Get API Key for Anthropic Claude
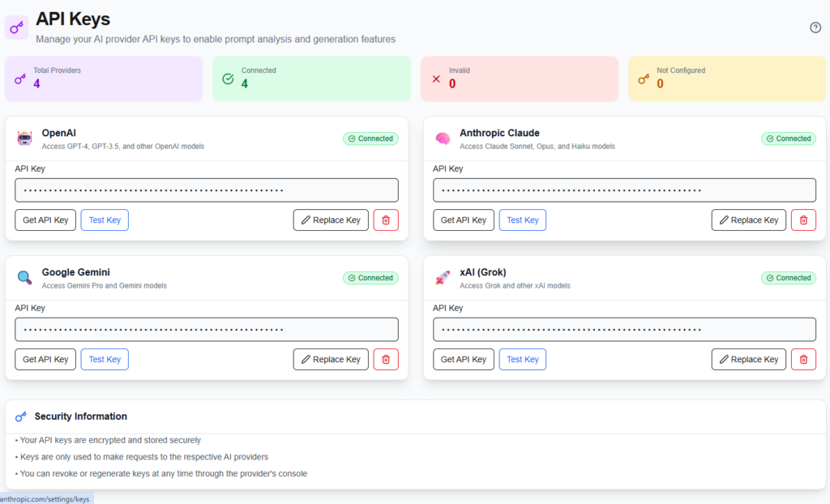This screenshot has height=504, width=830. [464, 220]
